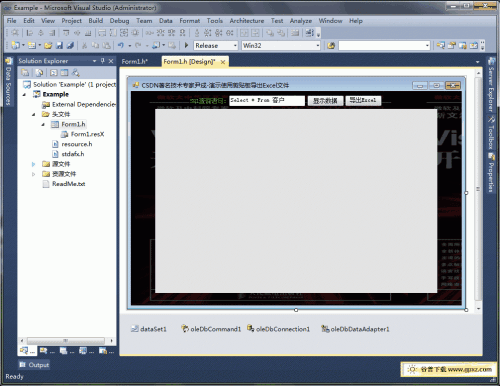Image resolution: width=500 pixels, height=386 pixels.
Task: Click the Paste icon in toolbar
Action: (x=106, y=45)
